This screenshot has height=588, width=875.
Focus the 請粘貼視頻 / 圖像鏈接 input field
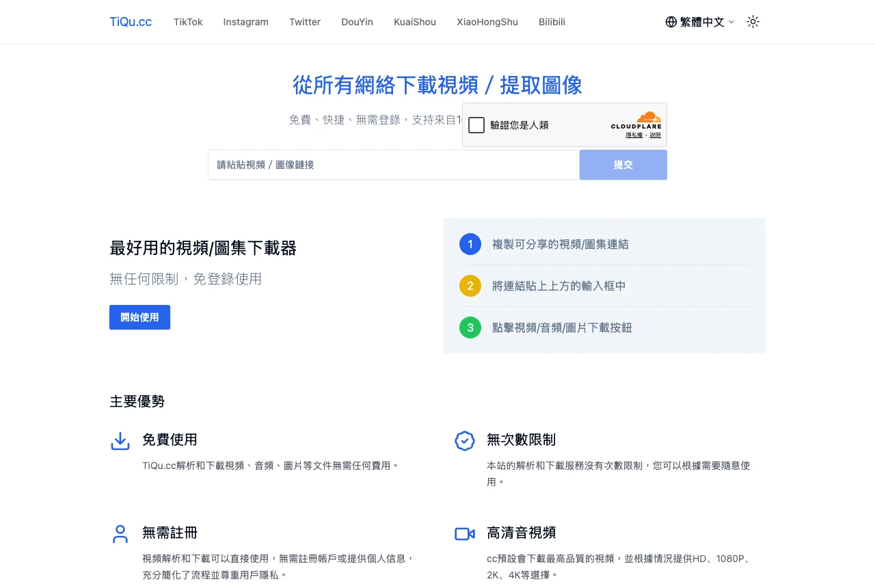tap(394, 165)
